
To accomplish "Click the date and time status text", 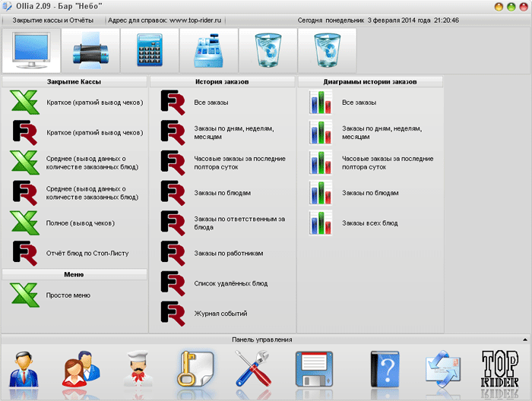I will [378, 21].
